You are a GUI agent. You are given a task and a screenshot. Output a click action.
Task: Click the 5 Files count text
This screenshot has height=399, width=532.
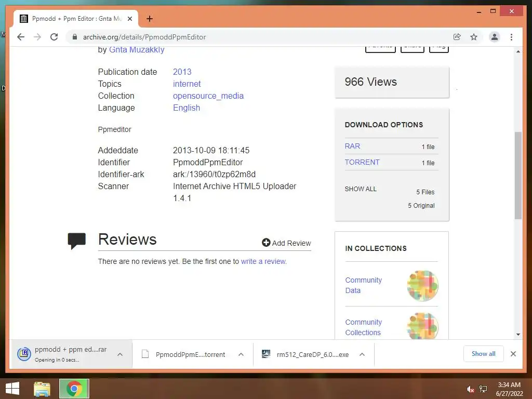pos(425,192)
